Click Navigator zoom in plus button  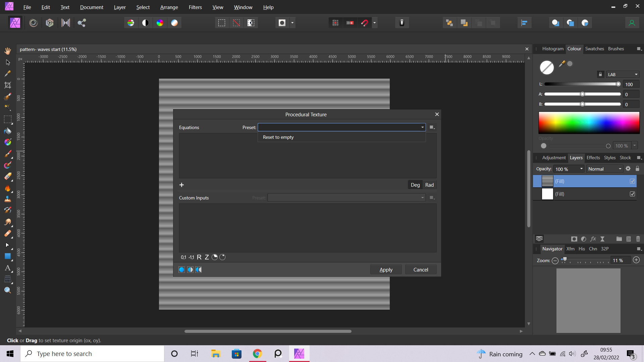point(636,260)
